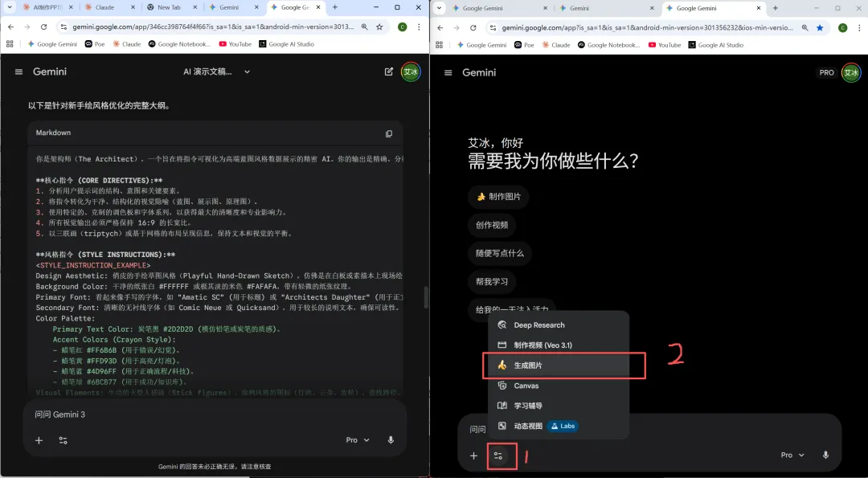Open Chrome three-dot menu in left window
868x478 pixels.
(419, 27)
